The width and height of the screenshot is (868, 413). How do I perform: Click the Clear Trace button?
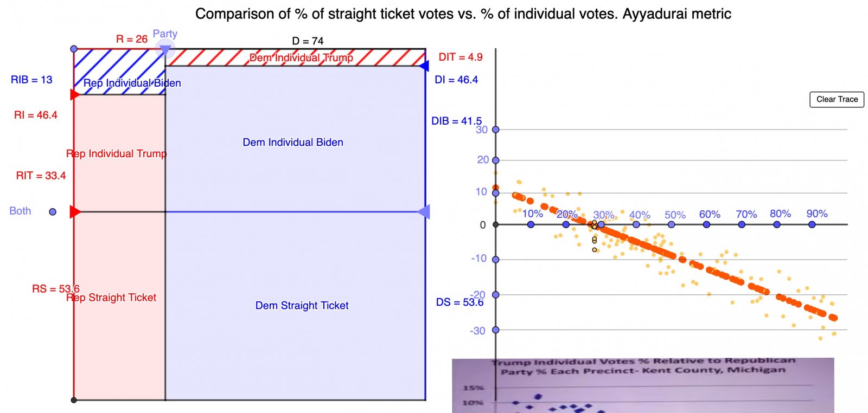coord(837,99)
